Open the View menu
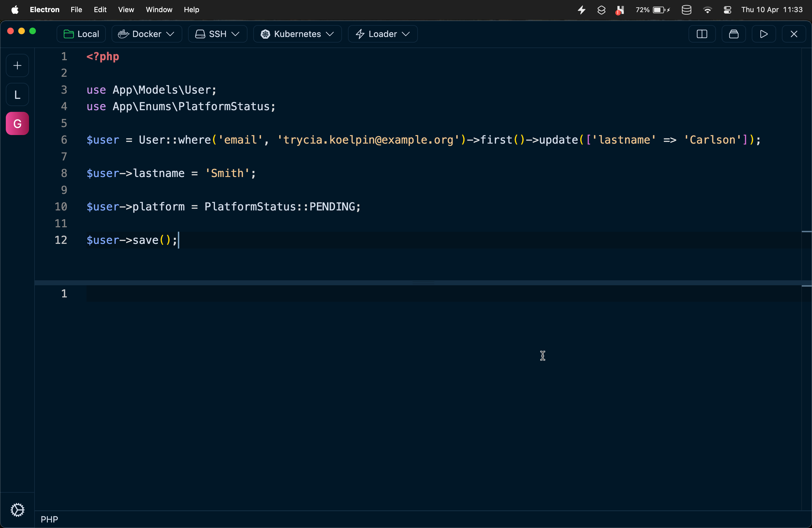The height and width of the screenshot is (528, 812). coord(126,10)
